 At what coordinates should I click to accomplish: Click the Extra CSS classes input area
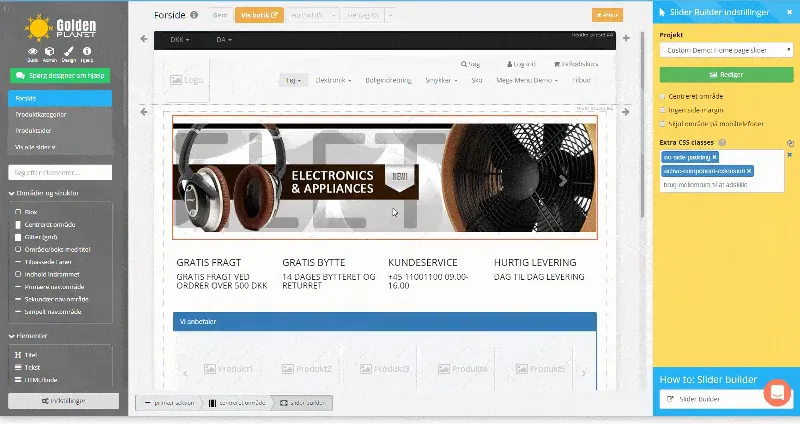[x=722, y=171]
